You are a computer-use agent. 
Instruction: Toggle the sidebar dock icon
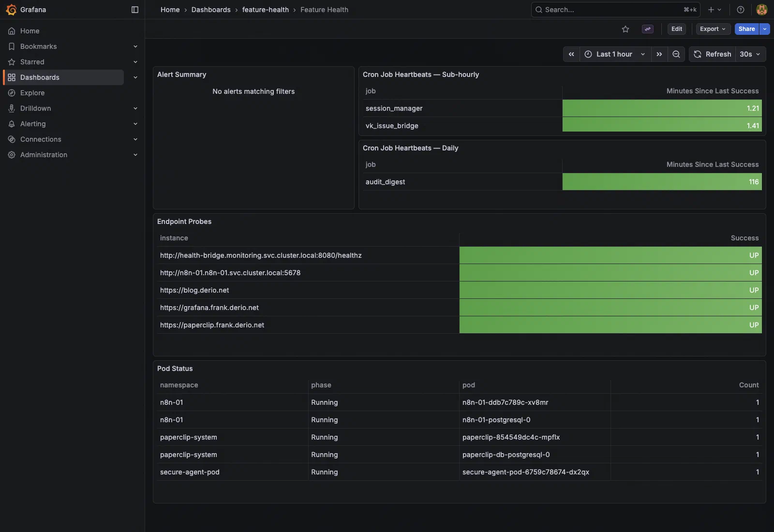[x=135, y=10]
